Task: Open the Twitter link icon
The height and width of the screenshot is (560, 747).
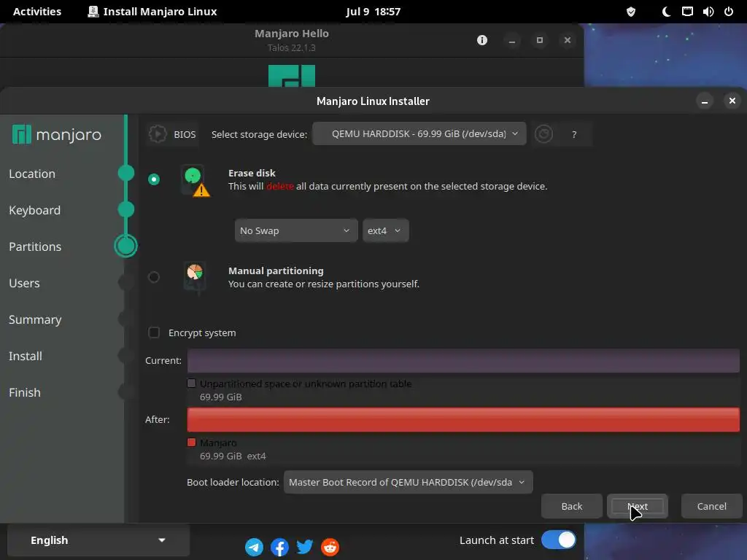Action: click(305, 547)
